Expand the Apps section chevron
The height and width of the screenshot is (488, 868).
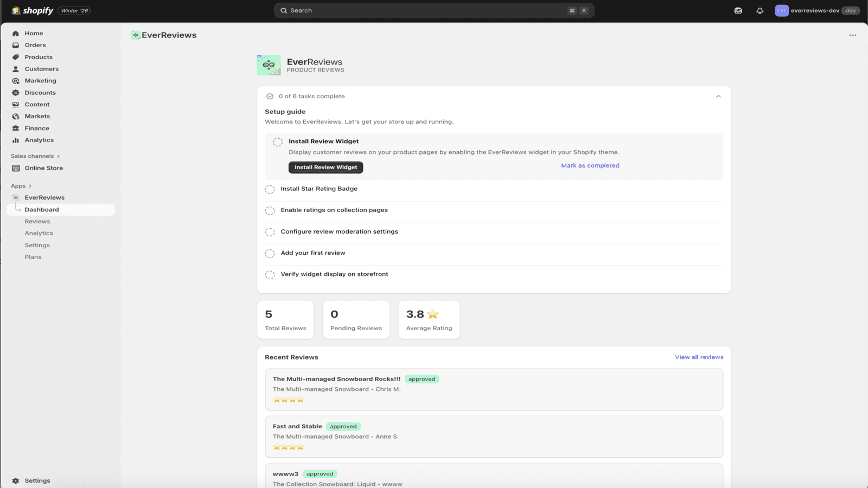coord(29,185)
